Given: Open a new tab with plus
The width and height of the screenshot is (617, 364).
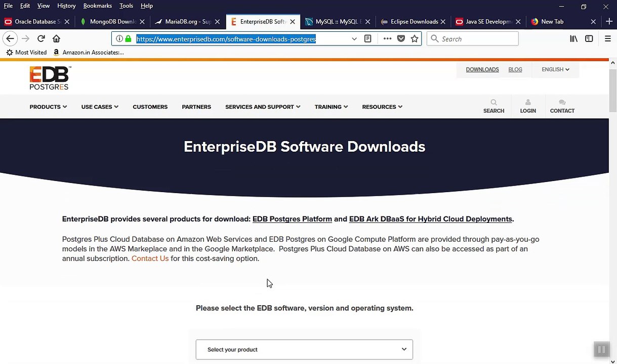Looking at the screenshot, I should (x=609, y=22).
